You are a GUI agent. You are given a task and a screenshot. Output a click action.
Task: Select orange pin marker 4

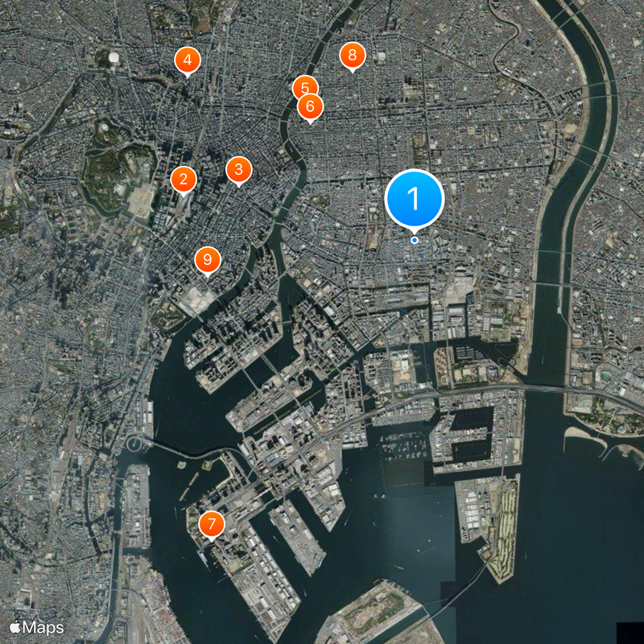coord(188,60)
